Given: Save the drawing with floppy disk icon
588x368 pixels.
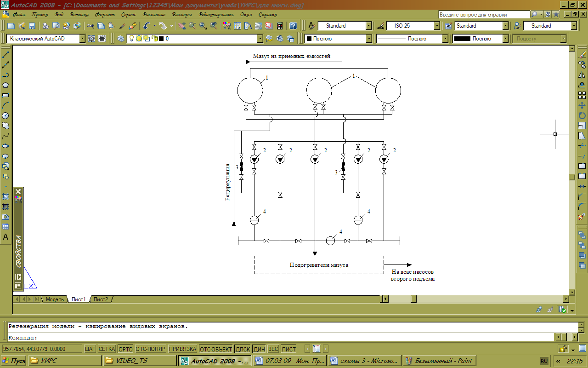Looking at the screenshot, I should coord(32,26).
